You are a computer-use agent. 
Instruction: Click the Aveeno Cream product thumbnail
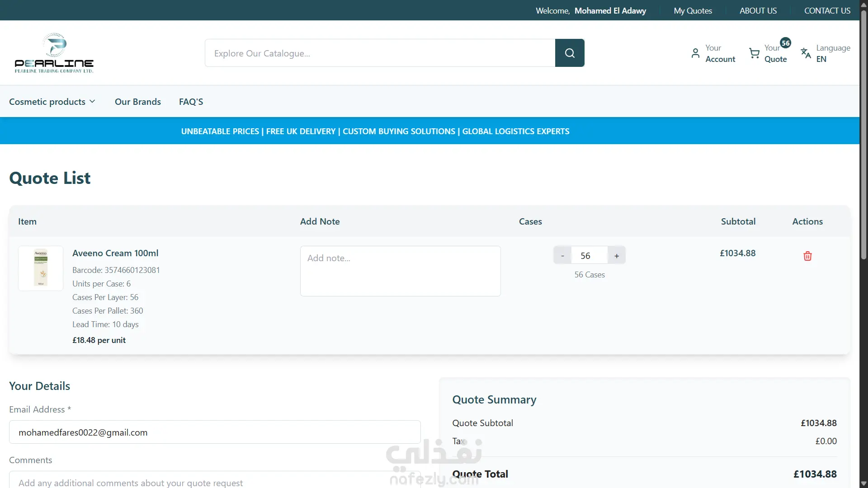point(41,268)
